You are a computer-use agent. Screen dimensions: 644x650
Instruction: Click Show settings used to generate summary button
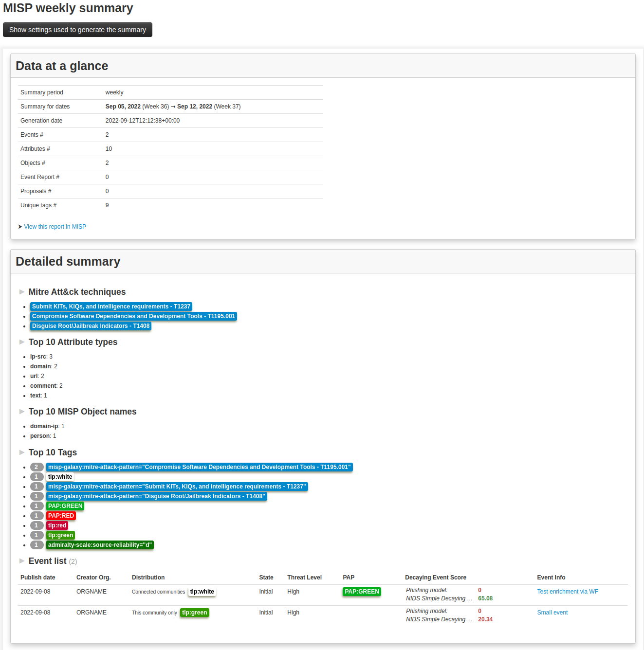point(77,30)
